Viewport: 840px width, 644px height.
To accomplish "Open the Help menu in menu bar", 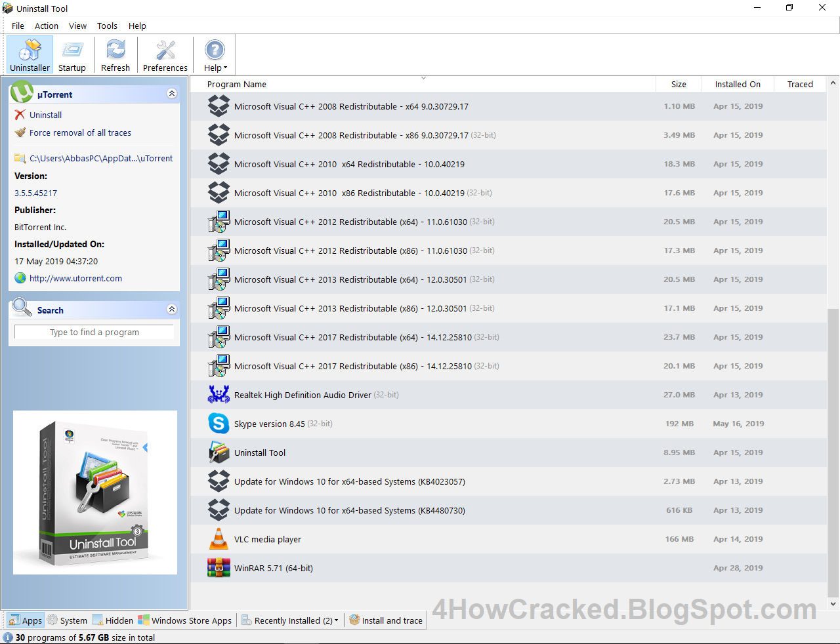I will 137,26.
